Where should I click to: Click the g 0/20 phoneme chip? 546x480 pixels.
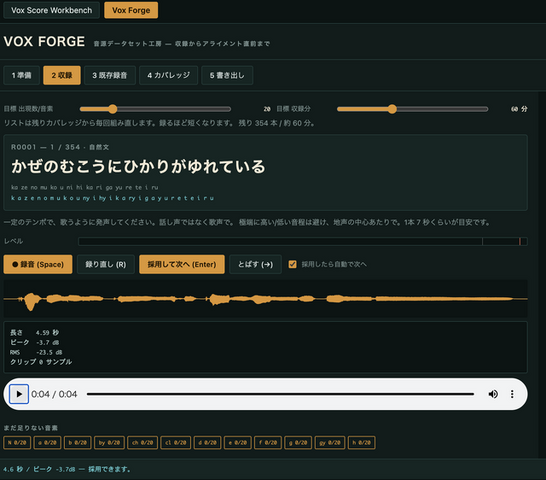(298, 443)
